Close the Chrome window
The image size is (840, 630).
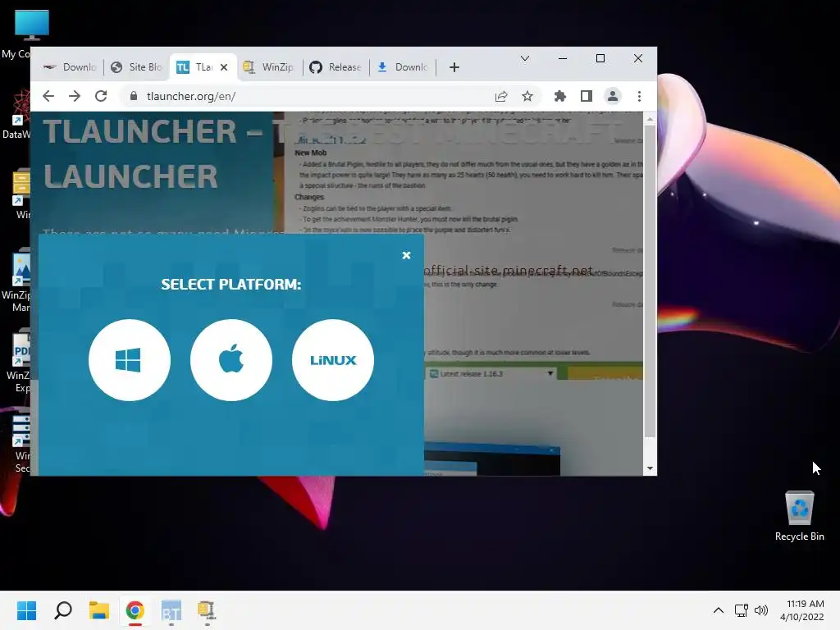pos(637,58)
